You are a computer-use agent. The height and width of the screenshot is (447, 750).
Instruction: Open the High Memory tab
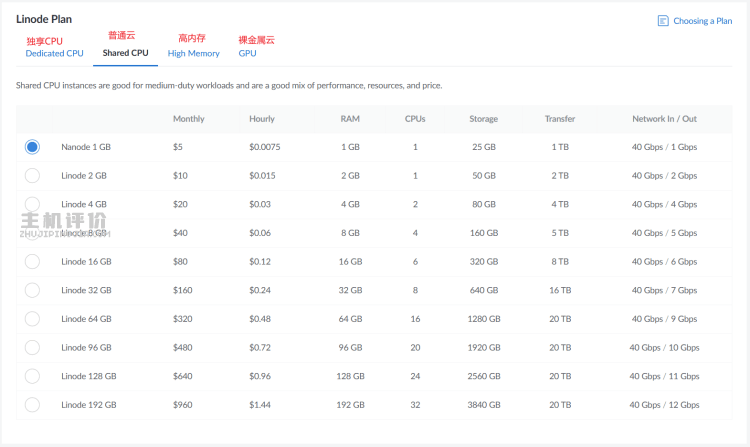(x=193, y=54)
